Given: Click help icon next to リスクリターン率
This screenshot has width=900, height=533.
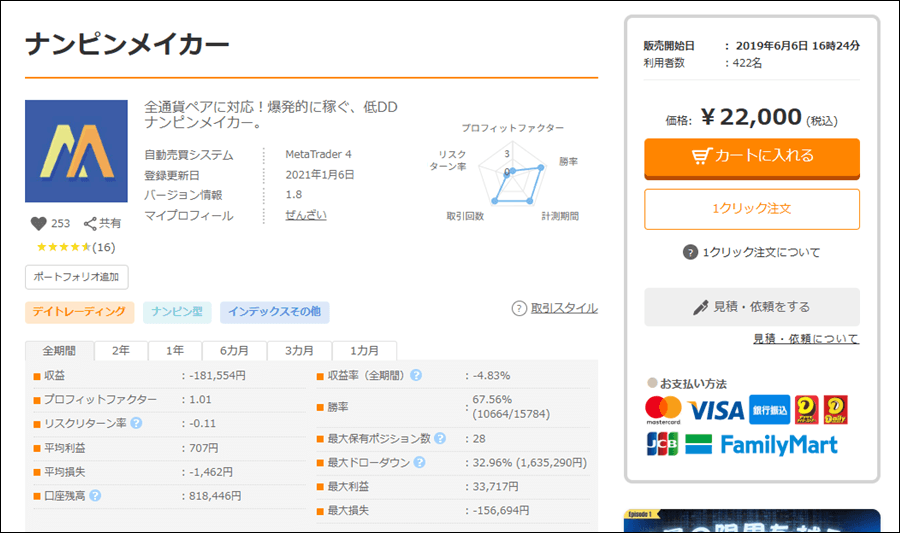Looking at the screenshot, I should pos(136,423).
